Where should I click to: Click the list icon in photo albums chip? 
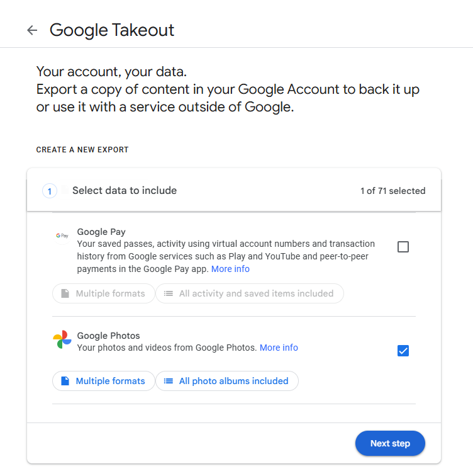[x=169, y=381]
